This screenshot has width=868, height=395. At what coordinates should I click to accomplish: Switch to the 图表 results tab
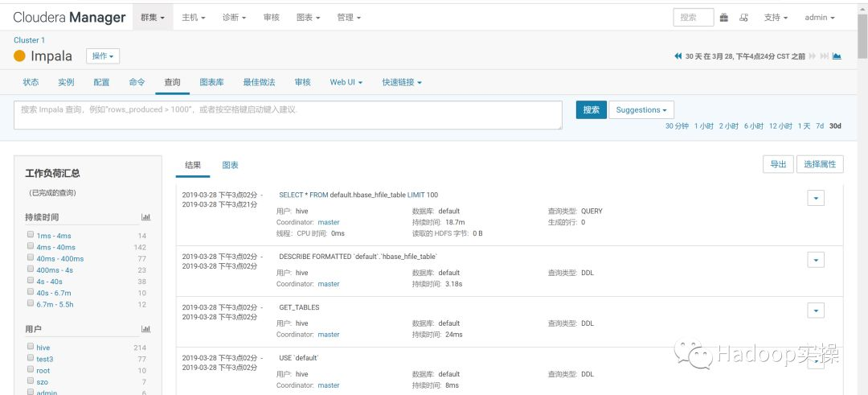pos(231,165)
